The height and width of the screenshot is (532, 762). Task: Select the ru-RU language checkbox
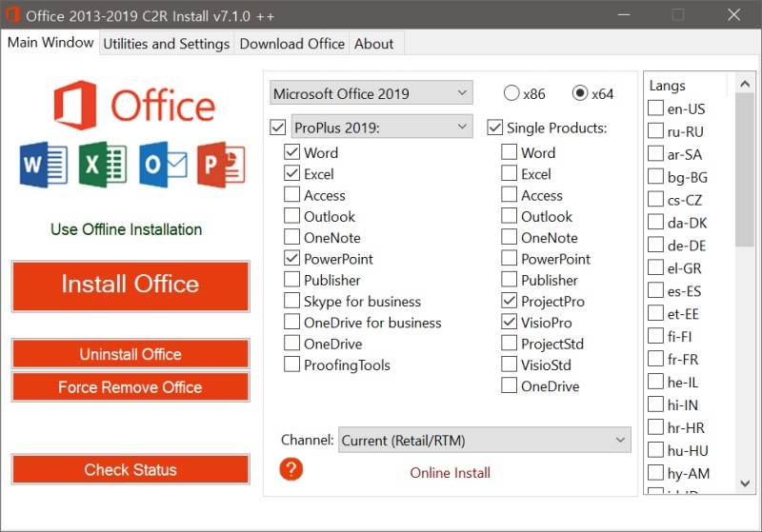tap(655, 131)
